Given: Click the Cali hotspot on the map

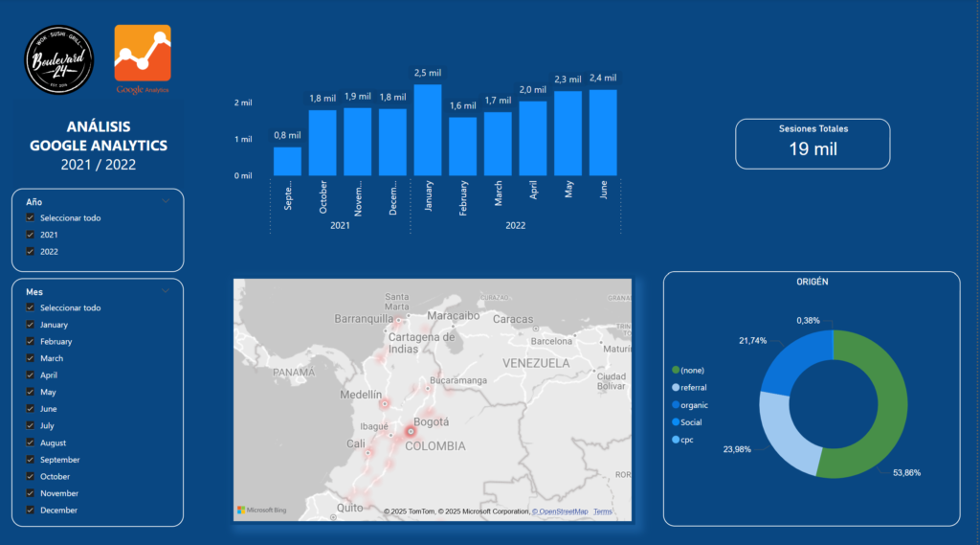Looking at the screenshot, I should pos(368,453).
